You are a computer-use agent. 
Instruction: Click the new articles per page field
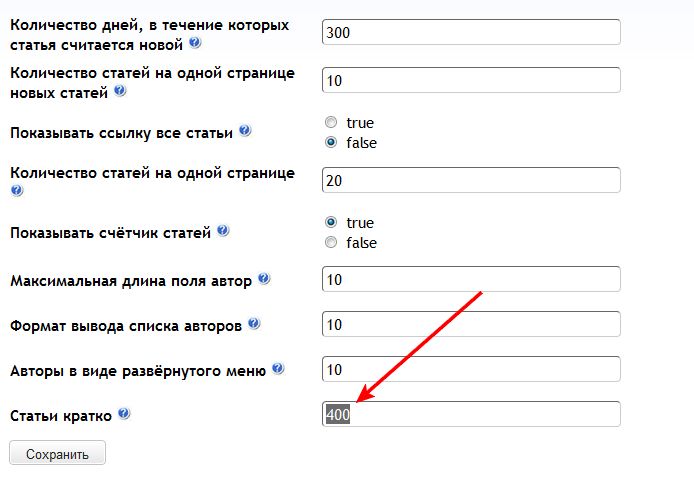tap(471, 80)
